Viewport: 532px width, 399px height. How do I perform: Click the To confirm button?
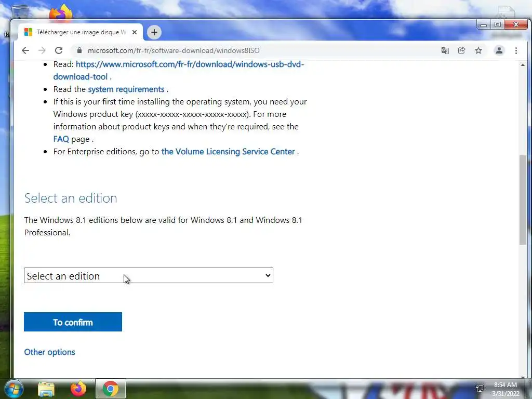pos(73,322)
